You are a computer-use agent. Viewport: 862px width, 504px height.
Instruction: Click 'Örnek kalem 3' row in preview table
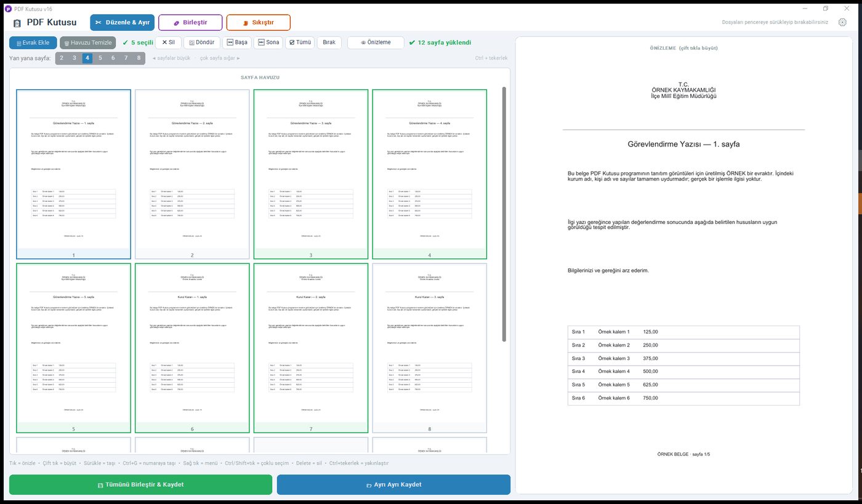click(x=683, y=358)
